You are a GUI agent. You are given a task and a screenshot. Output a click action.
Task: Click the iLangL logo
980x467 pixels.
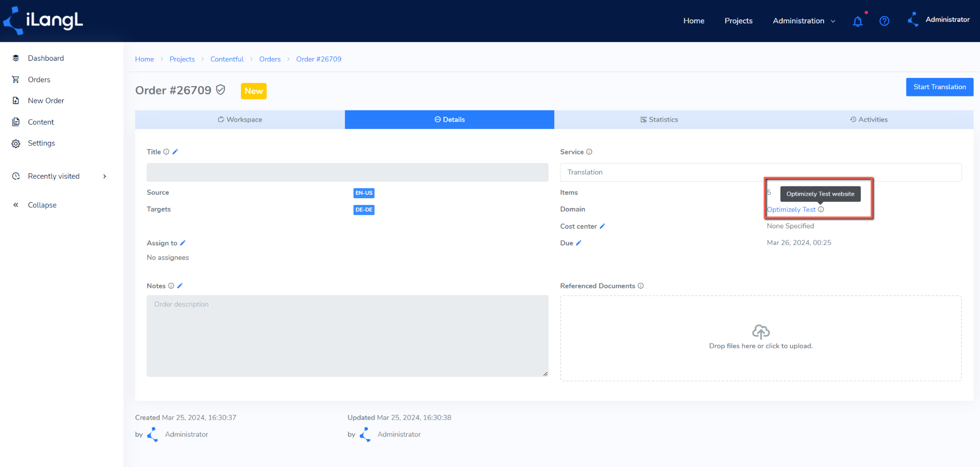[43, 20]
